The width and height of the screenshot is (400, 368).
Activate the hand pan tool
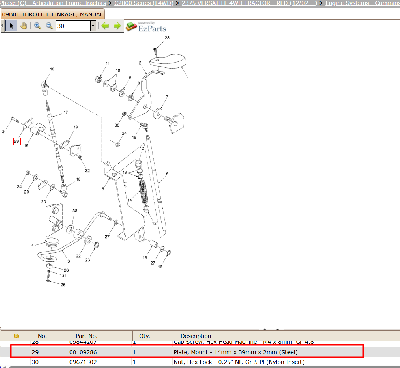(23, 26)
